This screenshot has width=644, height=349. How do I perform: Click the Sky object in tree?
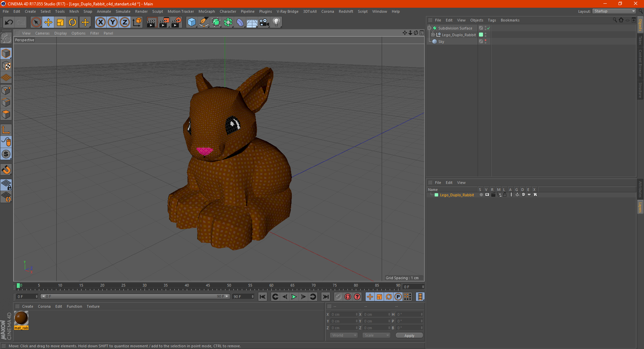441,42
